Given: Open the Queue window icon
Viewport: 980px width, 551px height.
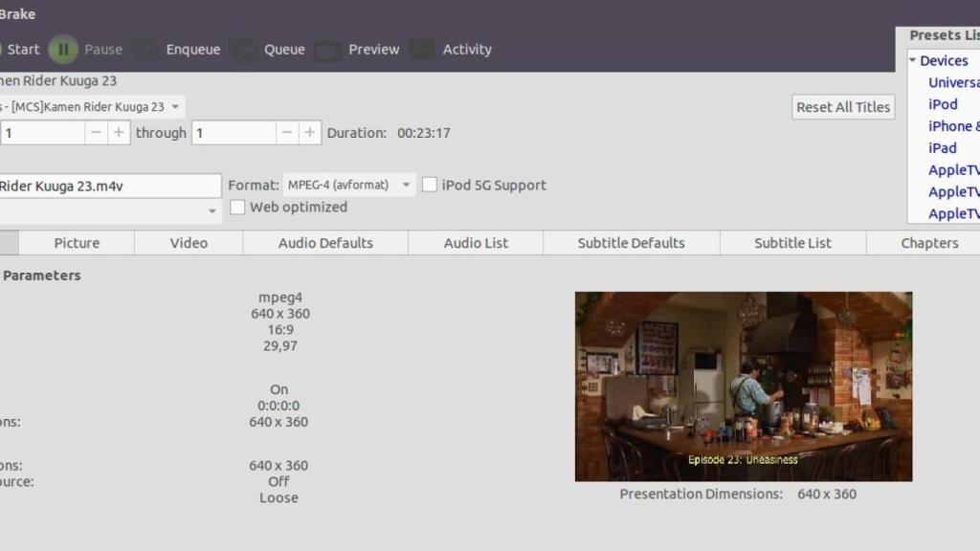Looking at the screenshot, I should coord(243,50).
